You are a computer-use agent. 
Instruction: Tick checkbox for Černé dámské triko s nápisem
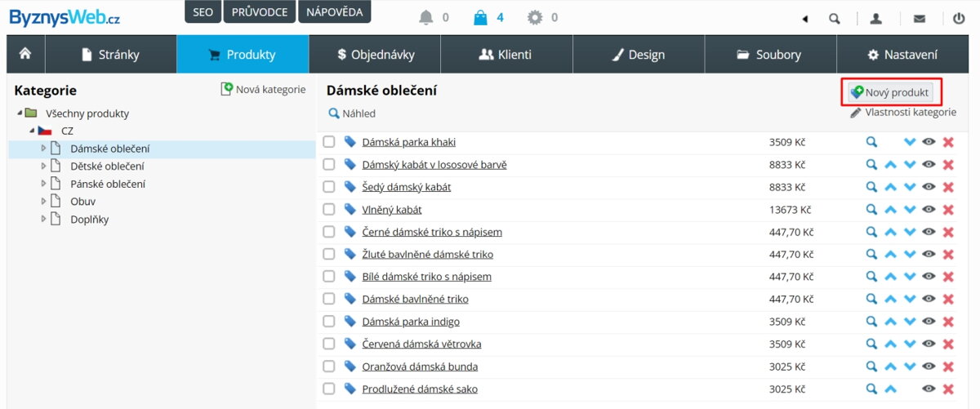tap(328, 232)
